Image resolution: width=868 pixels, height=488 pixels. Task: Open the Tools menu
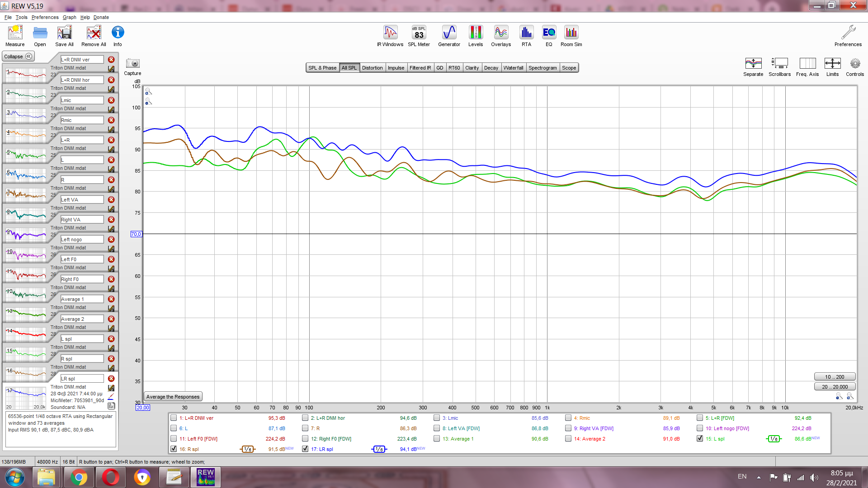pos(22,17)
